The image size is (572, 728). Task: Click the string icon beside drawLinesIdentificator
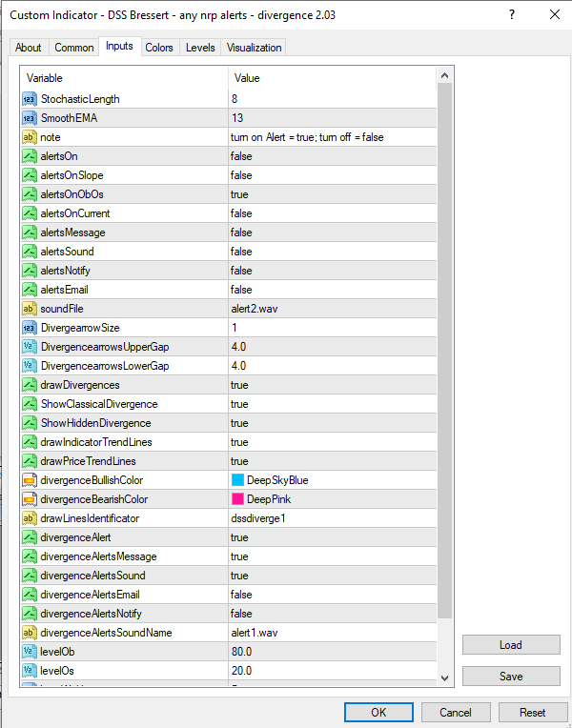(x=30, y=517)
